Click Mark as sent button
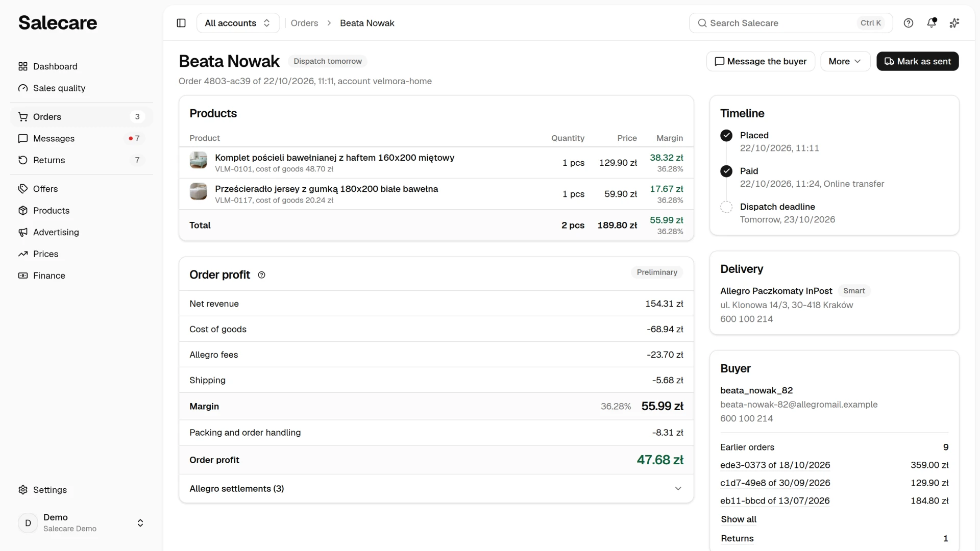The image size is (980, 551). (x=918, y=61)
